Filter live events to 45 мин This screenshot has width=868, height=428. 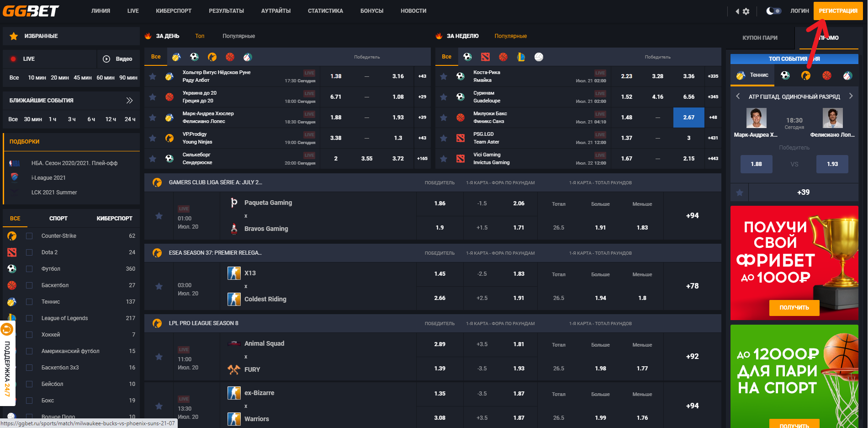[83, 78]
